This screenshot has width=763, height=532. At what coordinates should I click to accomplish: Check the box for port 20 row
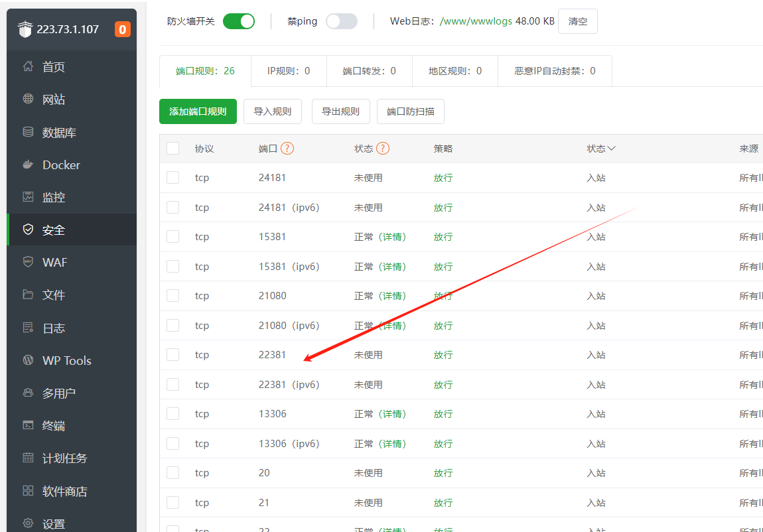[173, 473]
